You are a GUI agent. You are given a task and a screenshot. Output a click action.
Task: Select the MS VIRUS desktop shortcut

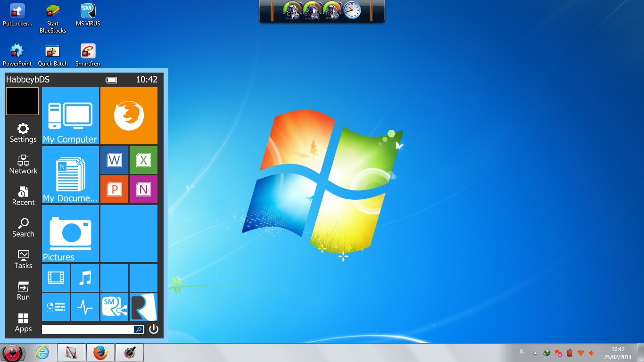[88, 15]
